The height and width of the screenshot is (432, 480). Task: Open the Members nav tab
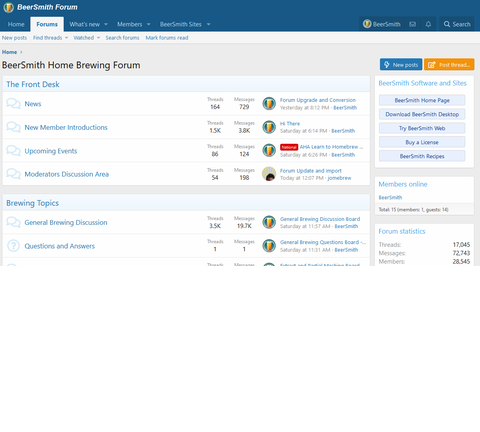(130, 24)
